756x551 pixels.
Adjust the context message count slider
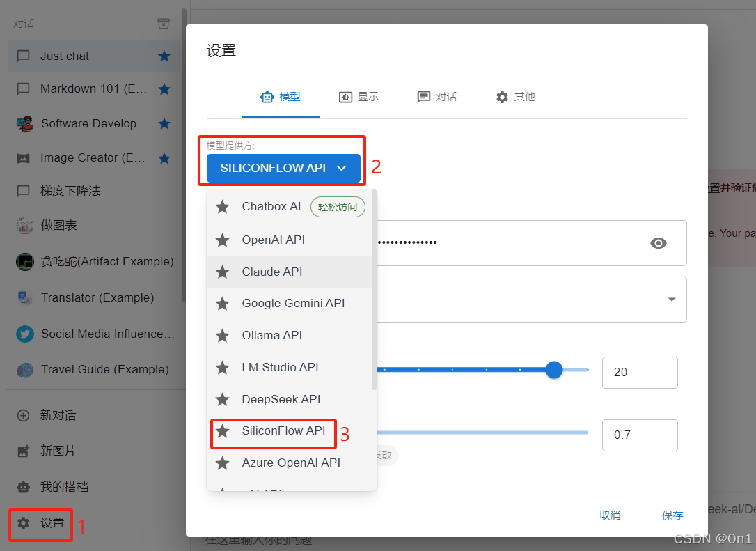pyautogui.click(x=554, y=370)
